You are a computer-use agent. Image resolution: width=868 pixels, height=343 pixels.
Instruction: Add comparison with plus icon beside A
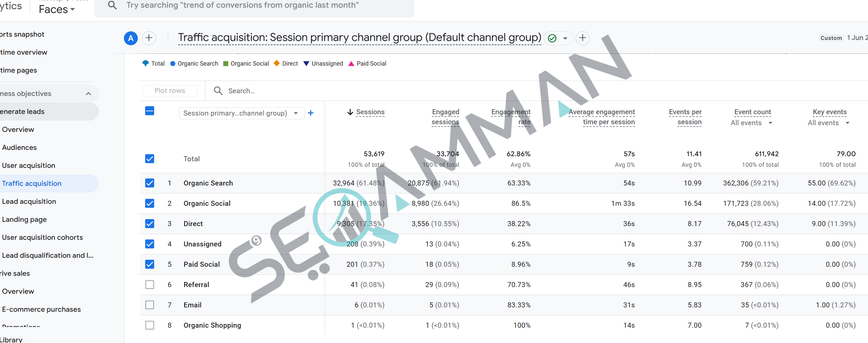tap(149, 38)
